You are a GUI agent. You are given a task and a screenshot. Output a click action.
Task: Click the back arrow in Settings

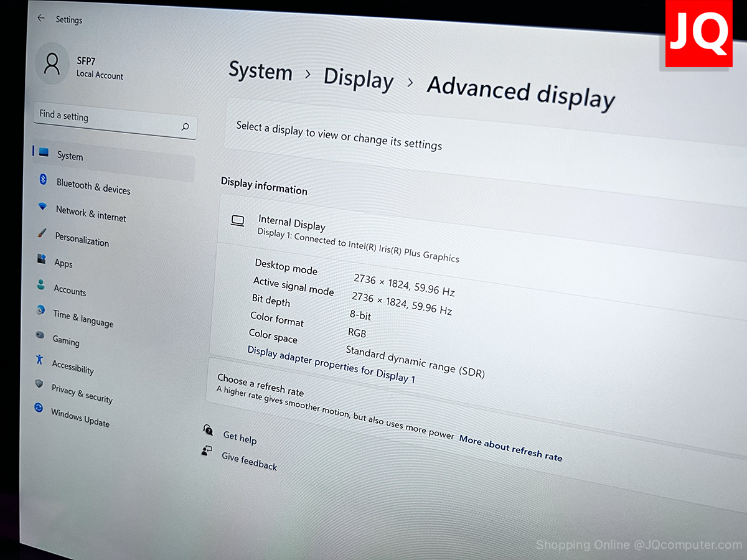(41, 18)
